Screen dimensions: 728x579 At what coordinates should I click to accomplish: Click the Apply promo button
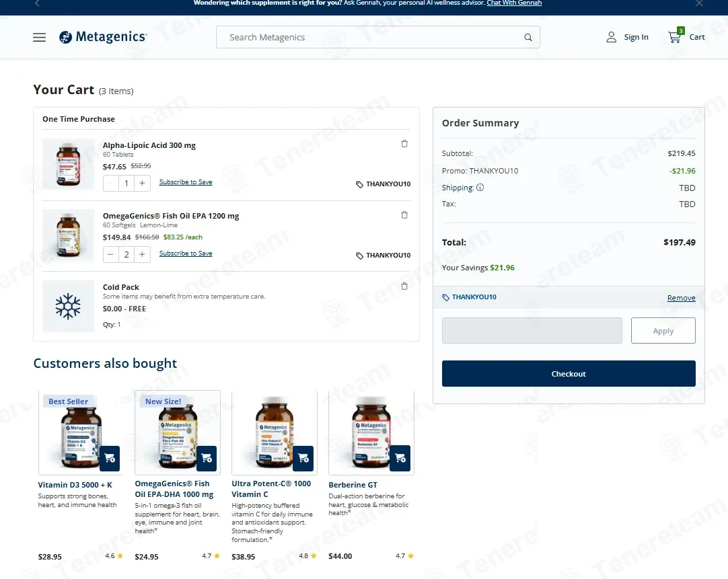[x=663, y=330]
